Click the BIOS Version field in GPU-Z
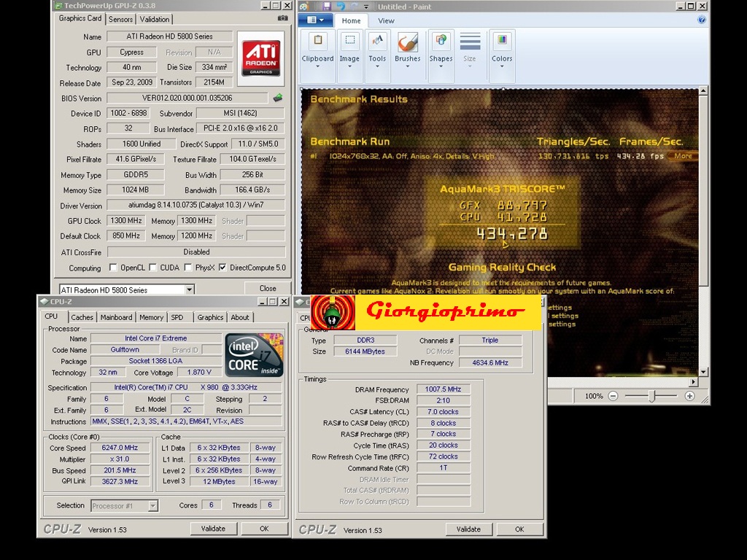The image size is (747, 560). tap(187, 98)
